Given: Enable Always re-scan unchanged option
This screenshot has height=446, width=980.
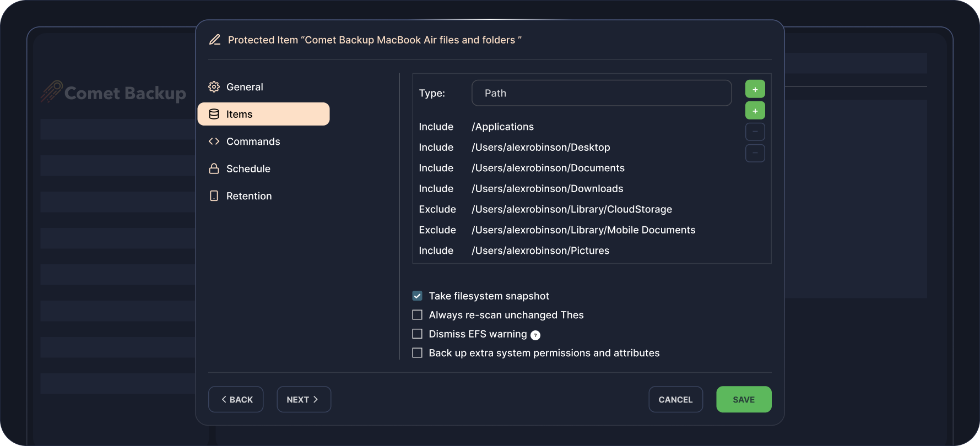Looking at the screenshot, I should point(418,315).
